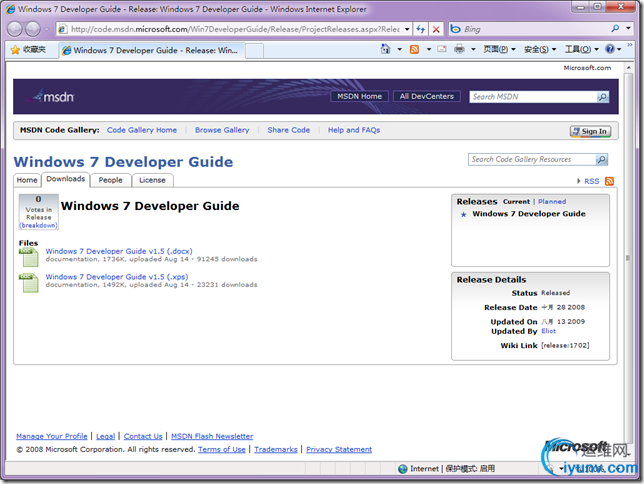Click the vertical scrollbar up arrow
This screenshot has width=644, height=484.
628,67
